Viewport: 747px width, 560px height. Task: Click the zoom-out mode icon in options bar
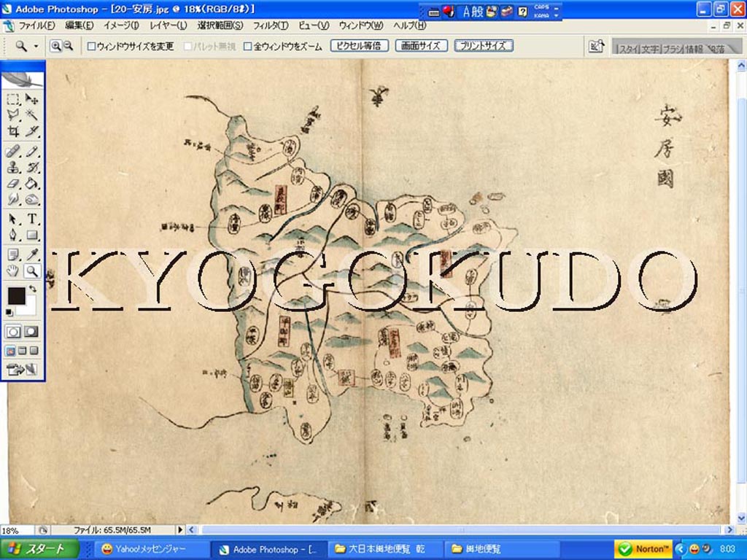click(68, 46)
